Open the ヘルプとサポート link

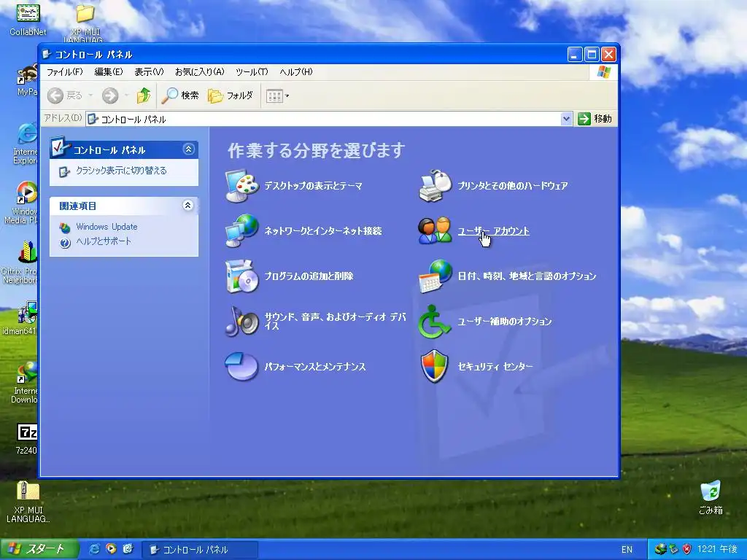(x=104, y=241)
